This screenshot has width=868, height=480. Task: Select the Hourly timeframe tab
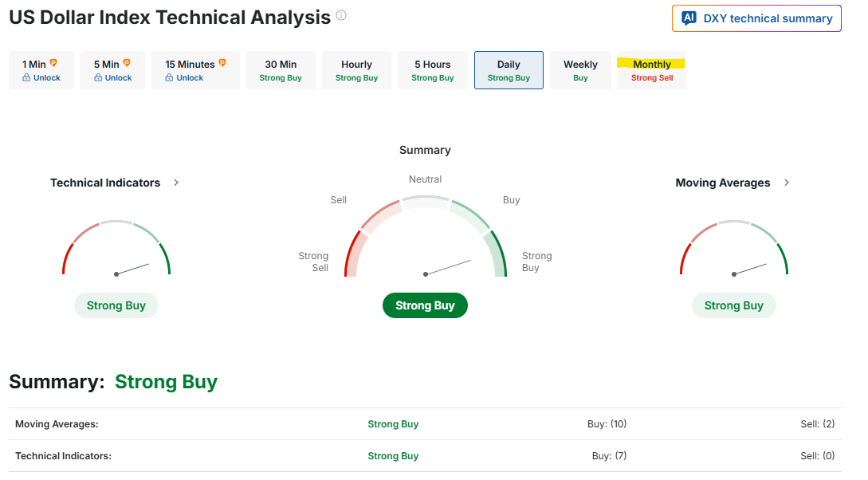click(x=356, y=70)
